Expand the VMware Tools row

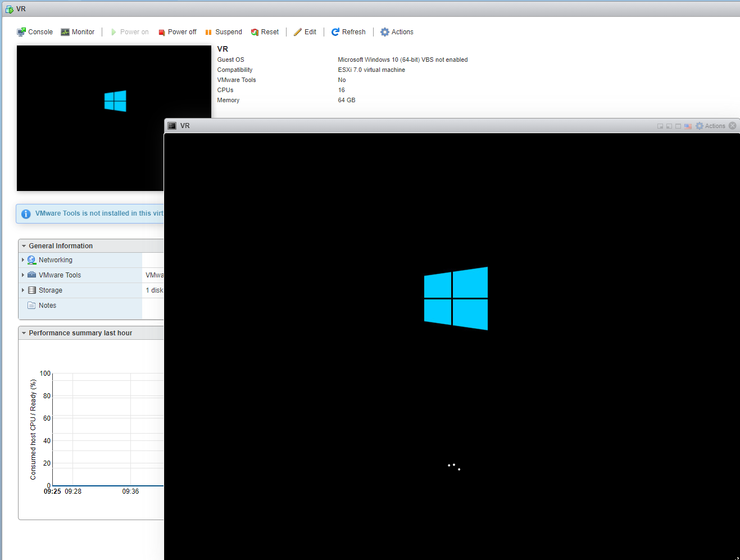click(x=23, y=275)
